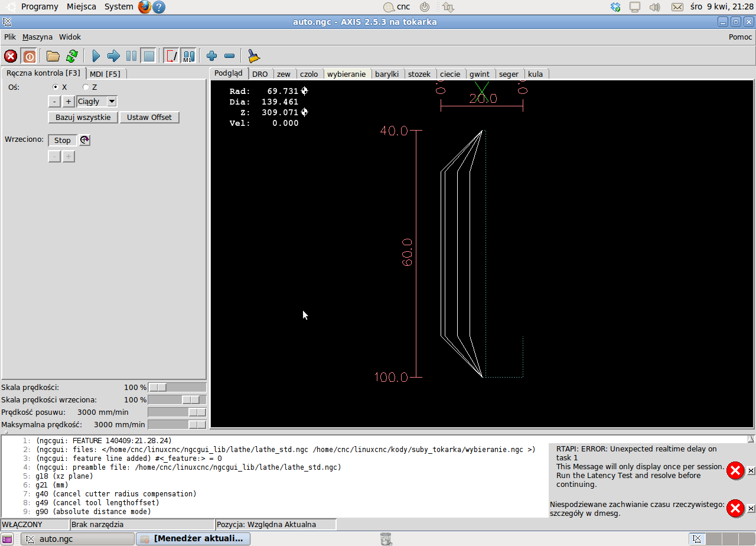The image size is (756, 546).
Task: Open the Programy panel menu
Action: pos(40,6)
